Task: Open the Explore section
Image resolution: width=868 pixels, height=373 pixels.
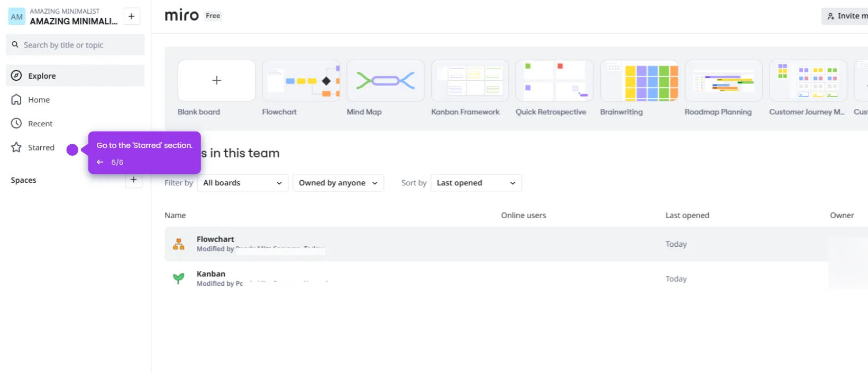Action: click(75, 76)
